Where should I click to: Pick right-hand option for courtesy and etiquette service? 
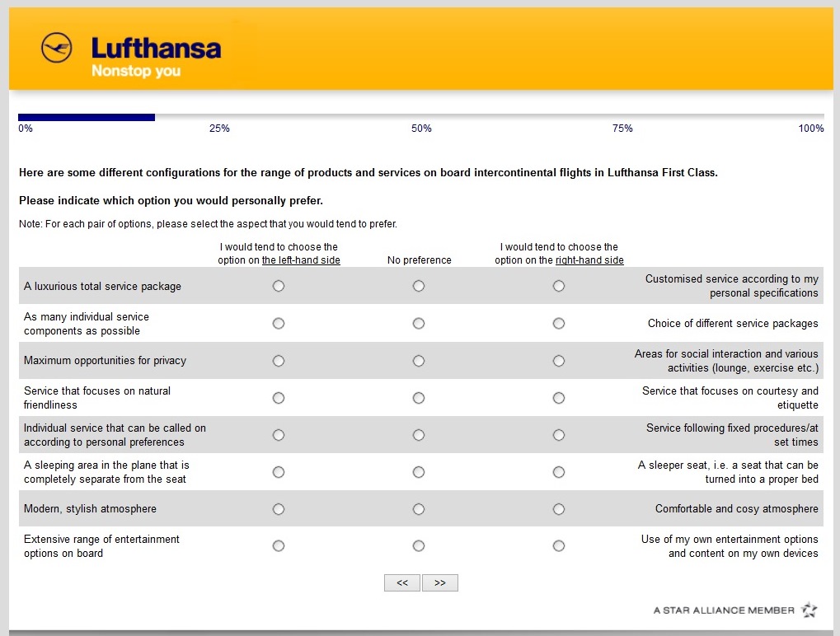tap(559, 398)
